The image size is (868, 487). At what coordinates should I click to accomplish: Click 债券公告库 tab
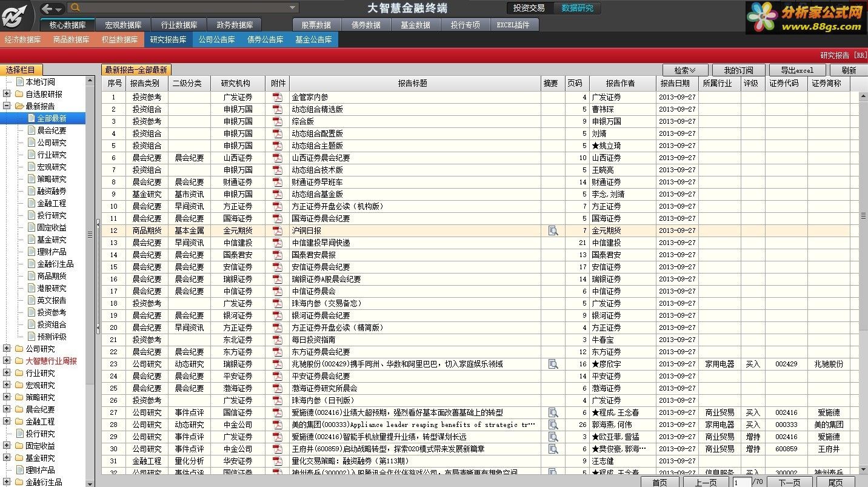coord(265,39)
